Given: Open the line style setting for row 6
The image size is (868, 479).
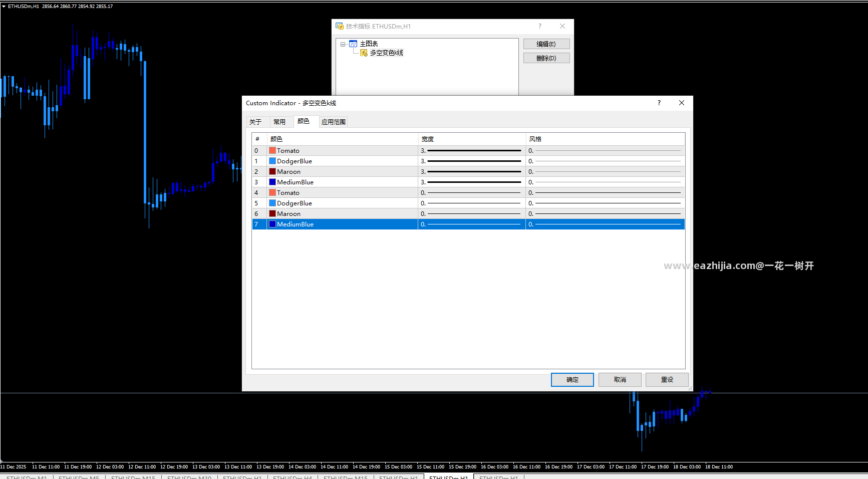Looking at the screenshot, I should tap(605, 213).
